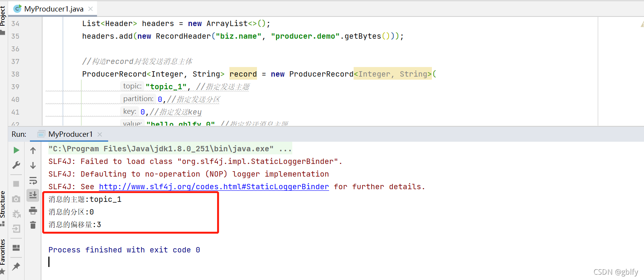Click 'RecordHeader' on line 35
Screen dimensions: 644x280
(x=183, y=36)
